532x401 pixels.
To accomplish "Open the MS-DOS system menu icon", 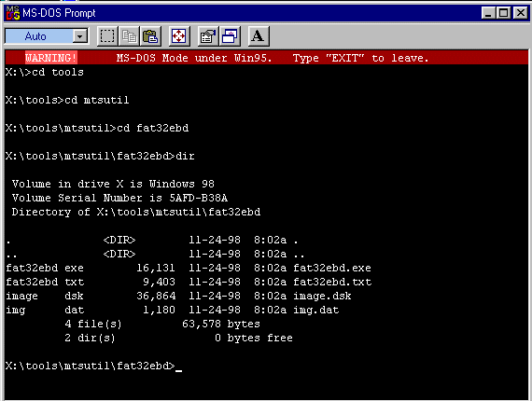I will tap(13, 13).
